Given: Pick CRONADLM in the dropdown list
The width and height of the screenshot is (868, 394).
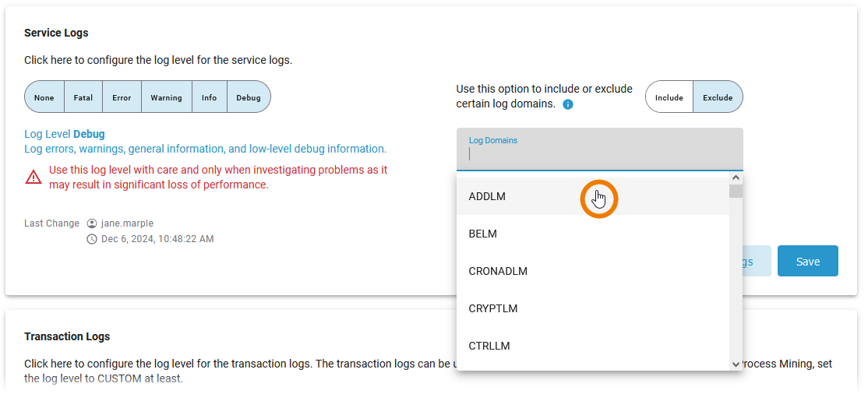Looking at the screenshot, I should click(x=499, y=271).
